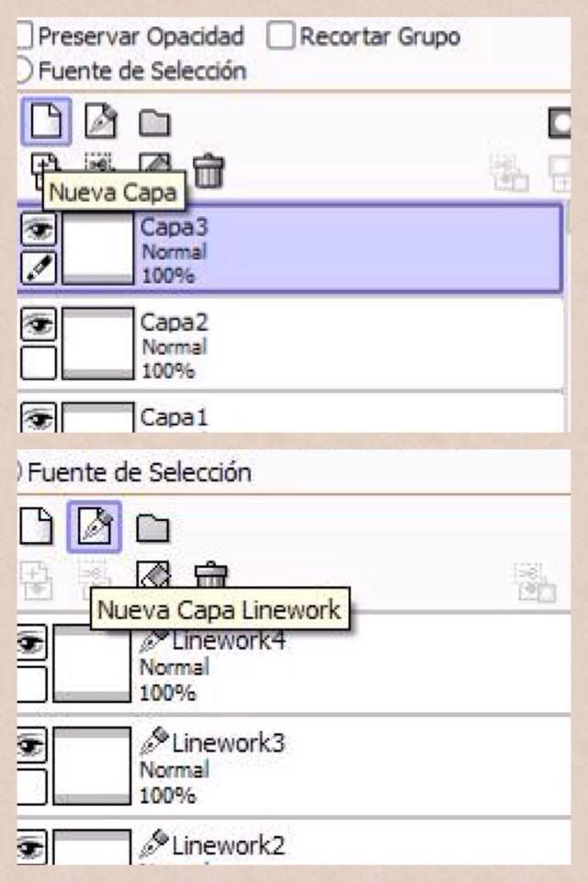The image size is (588, 882).
Task: Enable the Preservar Opacidad checkbox
Action: click(x=25, y=36)
